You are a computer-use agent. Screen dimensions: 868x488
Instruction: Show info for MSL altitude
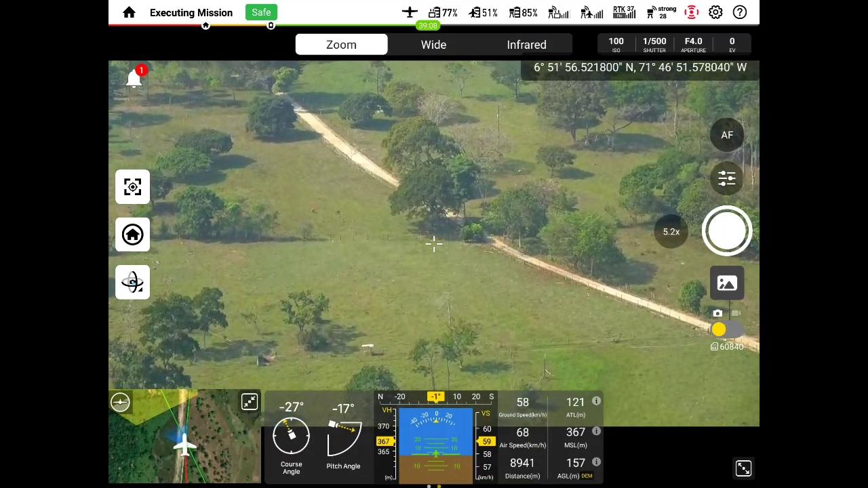pyautogui.click(x=596, y=431)
